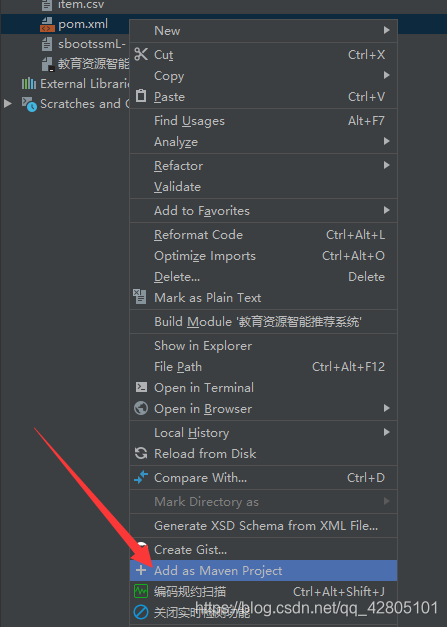Click the Compare With arrows icon

tap(141, 477)
